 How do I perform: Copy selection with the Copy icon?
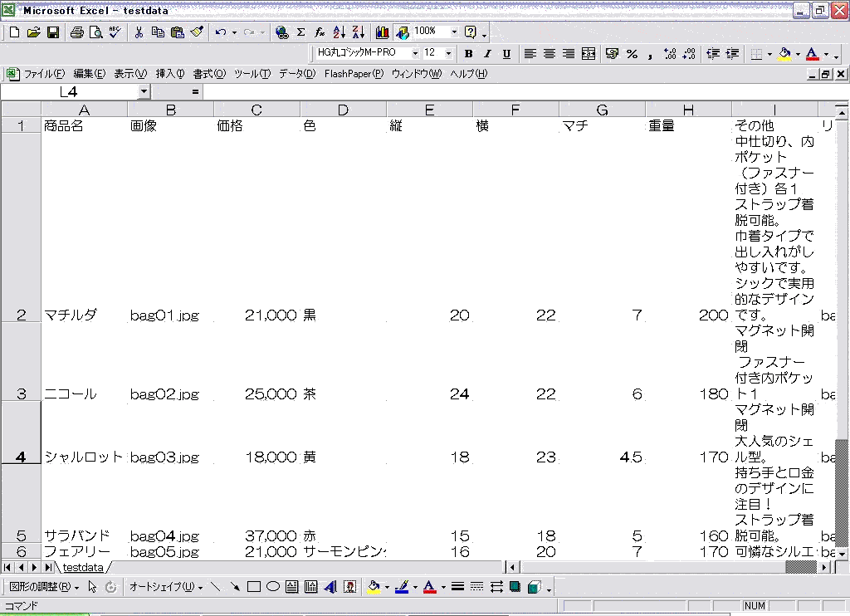[158, 32]
